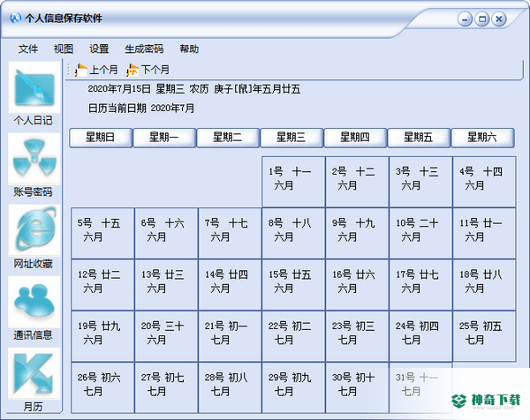
Task: Select calendar day 3号 十三
Action: tap(420, 182)
